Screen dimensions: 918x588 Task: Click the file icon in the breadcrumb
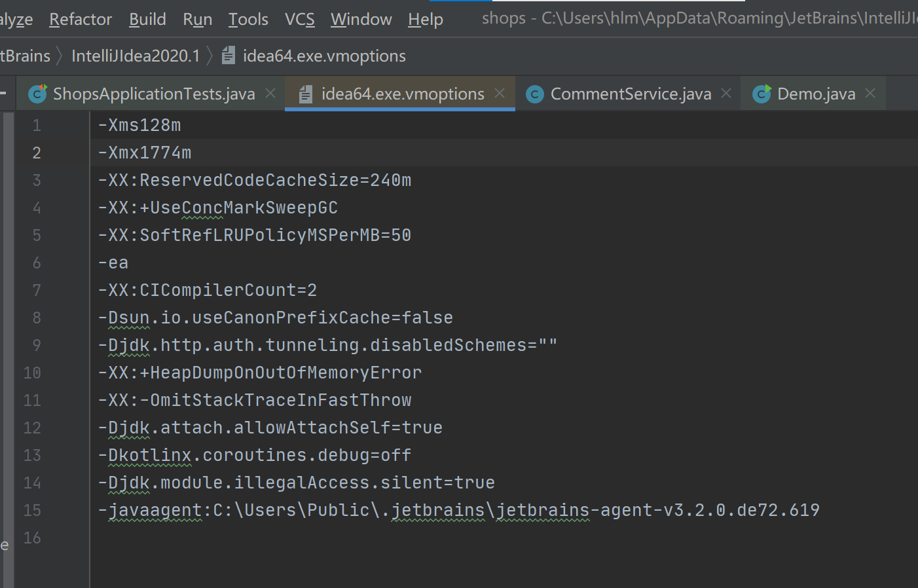(x=228, y=56)
